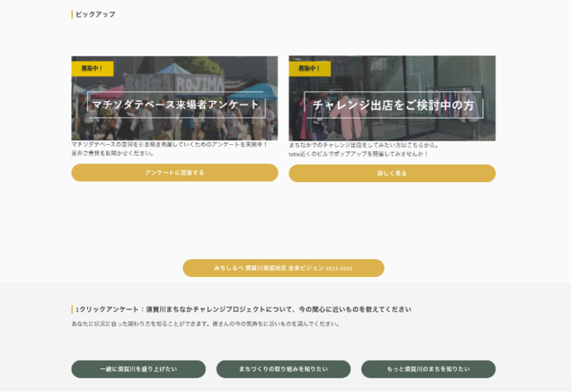This screenshot has height=392, width=572.
Task: Click the tette近くのビルでポップアップ text line
Action: (358, 154)
